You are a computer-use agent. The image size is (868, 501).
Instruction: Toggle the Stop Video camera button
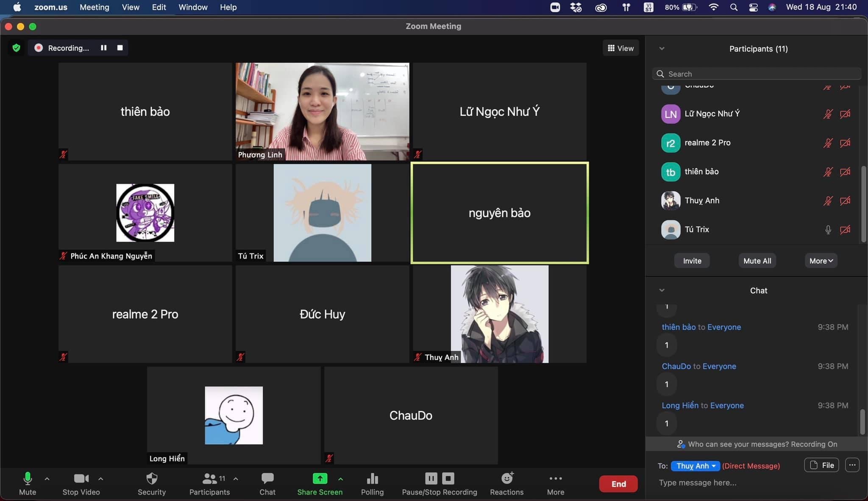[81, 479]
